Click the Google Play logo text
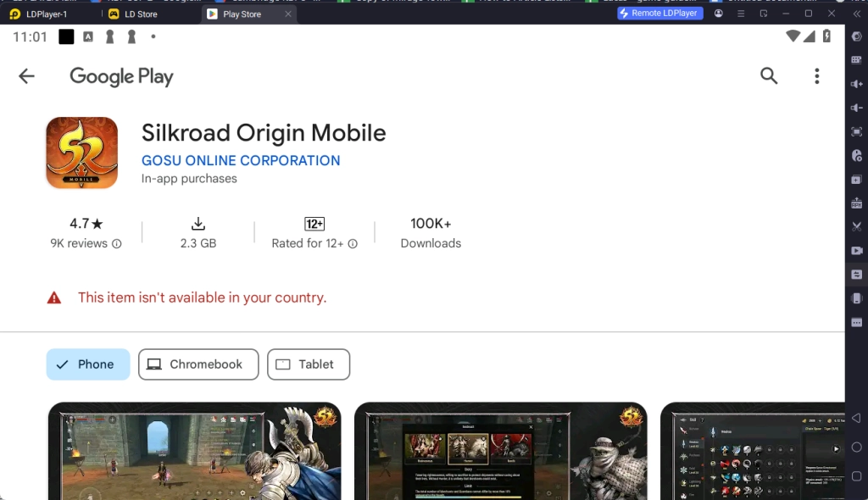 click(121, 76)
